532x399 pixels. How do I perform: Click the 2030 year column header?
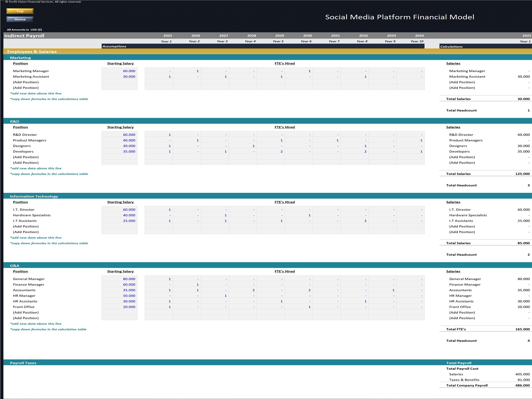click(x=307, y=36)
